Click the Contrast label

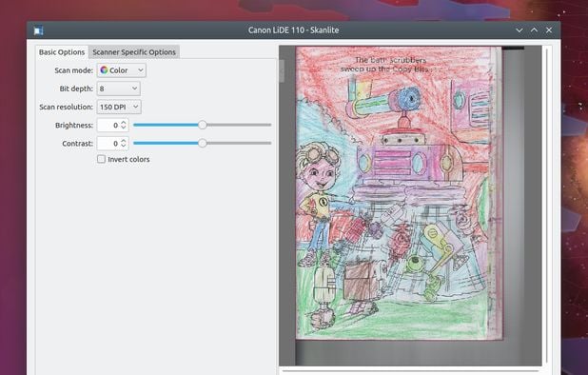tap(77, 144)
